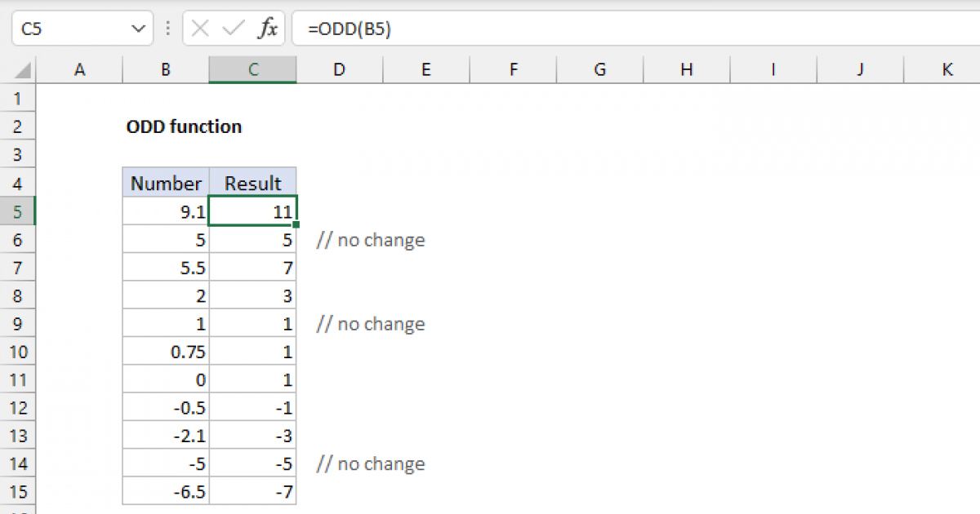
Task: Click the green fill handle on cell C5
Action: pyautogui.click(x=296, y=223)
